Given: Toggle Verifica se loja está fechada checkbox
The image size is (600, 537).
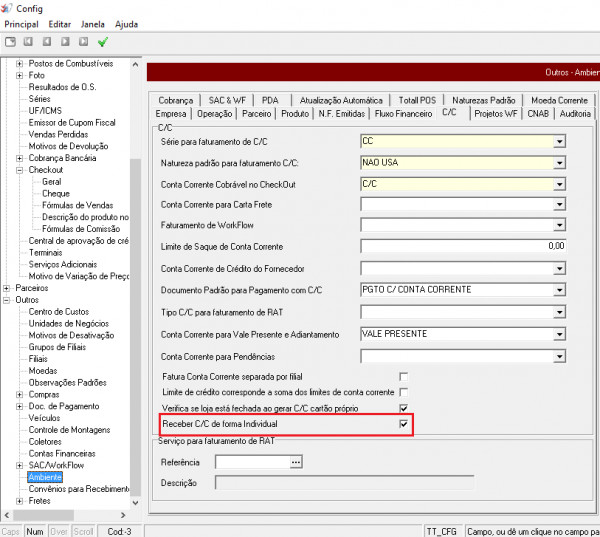Looking at the screenshot, I should click(x=403, y=408).
